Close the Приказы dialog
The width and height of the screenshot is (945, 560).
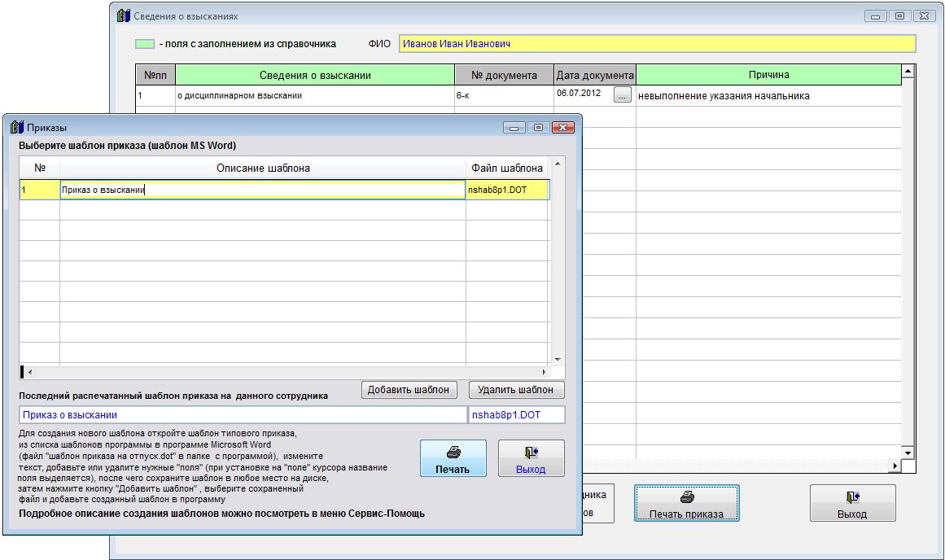pyautogui.click(x=562, y=127)
